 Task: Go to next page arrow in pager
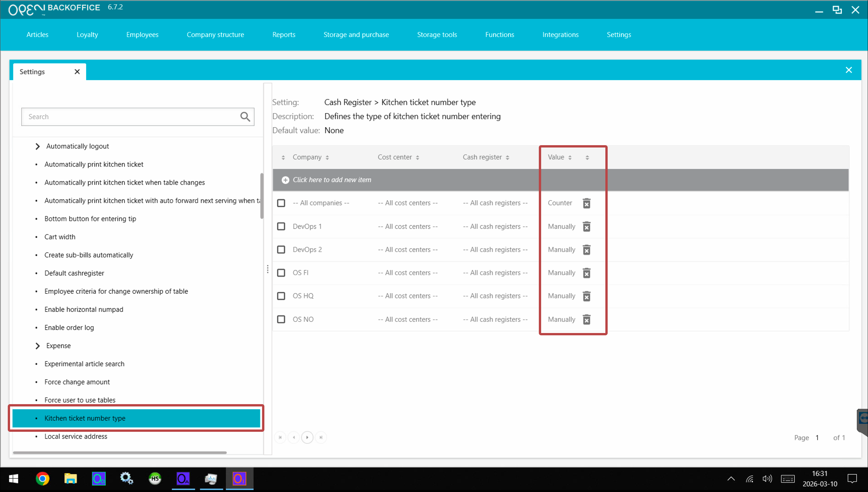point(307,437)
